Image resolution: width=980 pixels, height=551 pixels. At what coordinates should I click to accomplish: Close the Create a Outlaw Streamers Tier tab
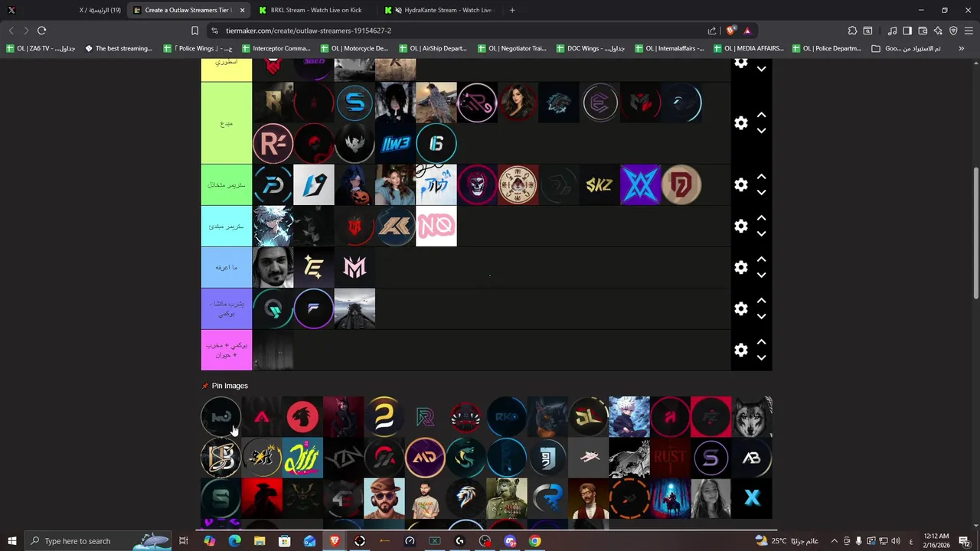(x=243, y=10)
